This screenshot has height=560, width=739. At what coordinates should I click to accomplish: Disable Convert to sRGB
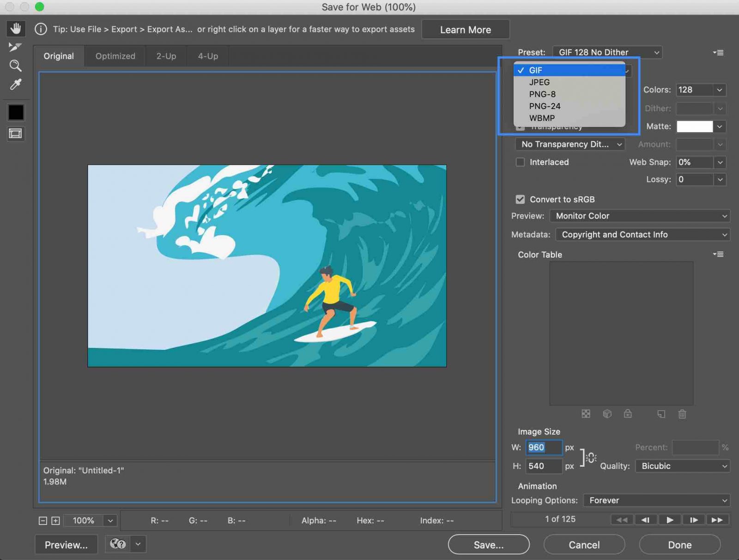point(520,199)
